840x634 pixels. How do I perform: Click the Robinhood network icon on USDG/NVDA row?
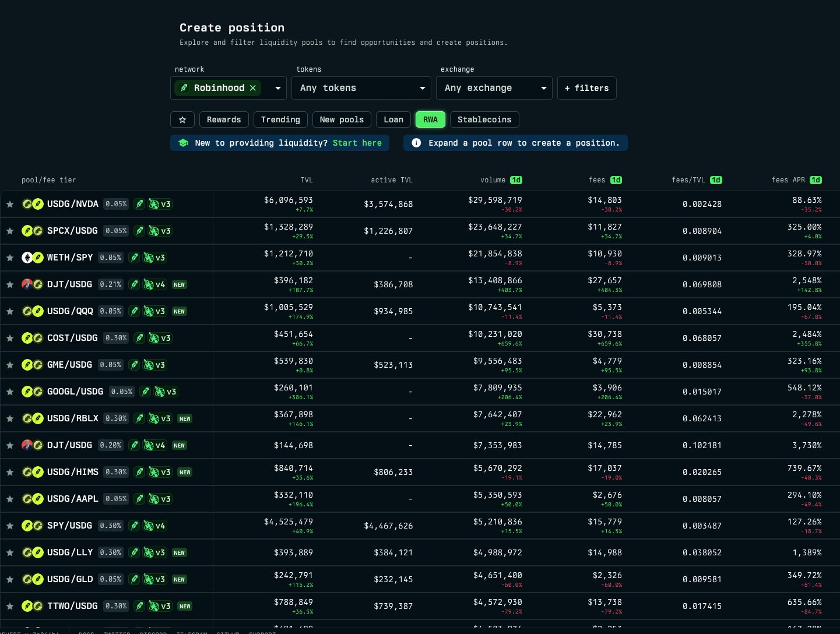pyautogui.click(x=139, y=204)
